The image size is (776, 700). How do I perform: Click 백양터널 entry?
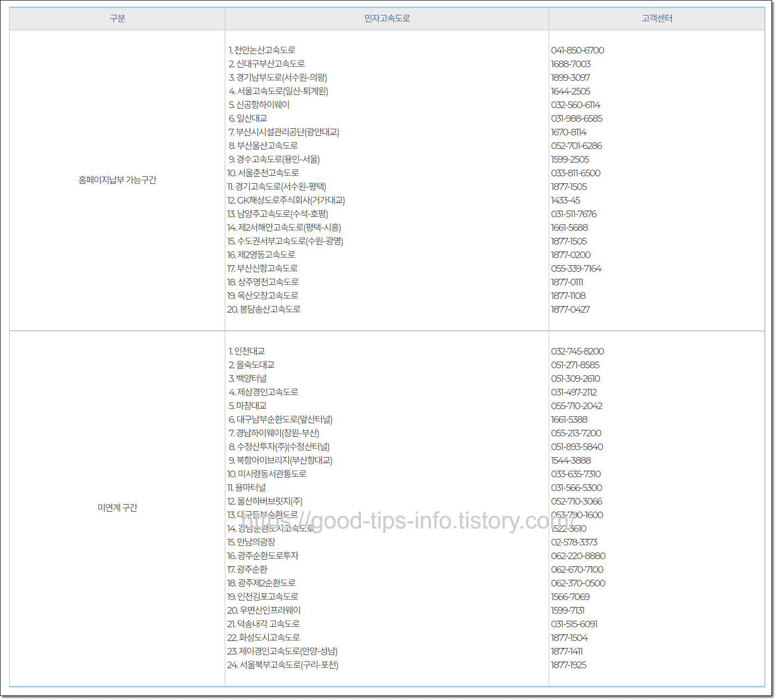(248, 378)
